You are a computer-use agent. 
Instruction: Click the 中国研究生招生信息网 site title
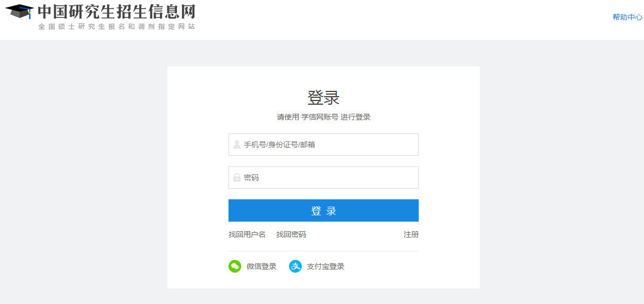116,11
